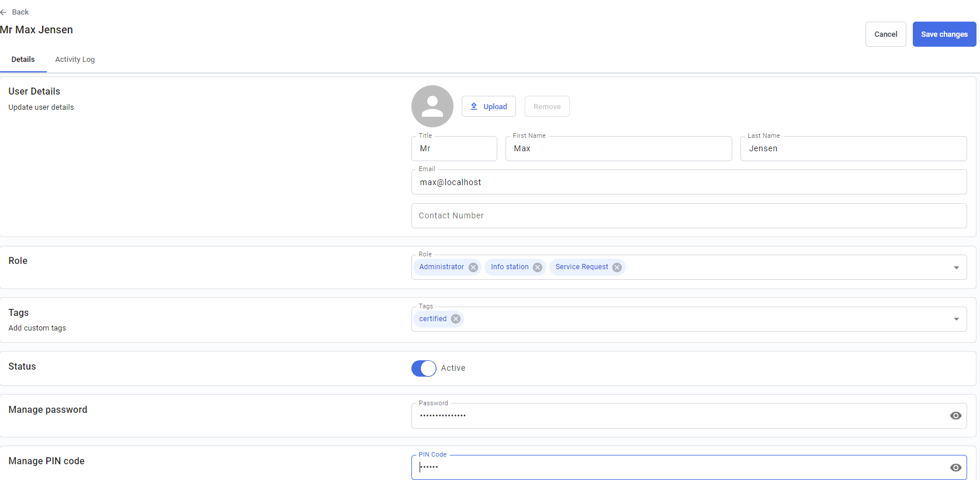Reveal PIN code with the eye icon
This screenshot has height=480, width=980.
pos(955,467)
